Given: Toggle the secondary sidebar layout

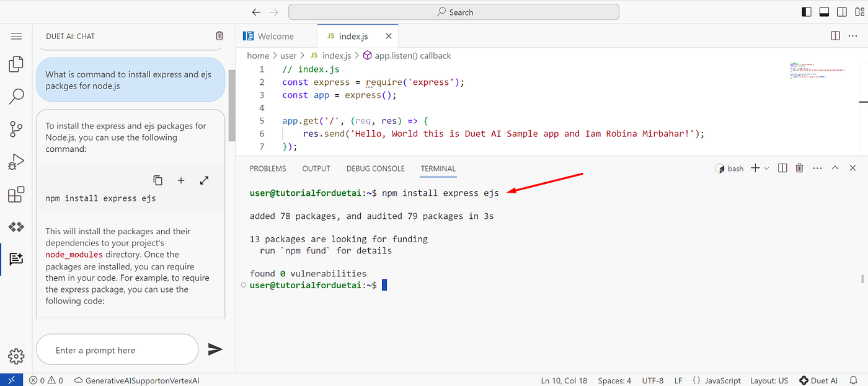Looking at the screenshot, I should coord(841,12).
